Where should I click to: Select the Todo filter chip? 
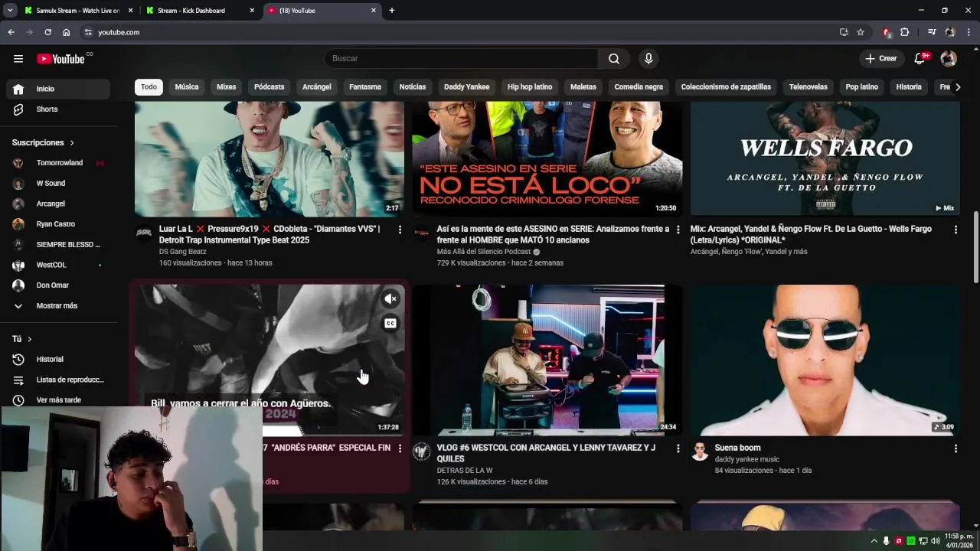click(x=149, y=87)
